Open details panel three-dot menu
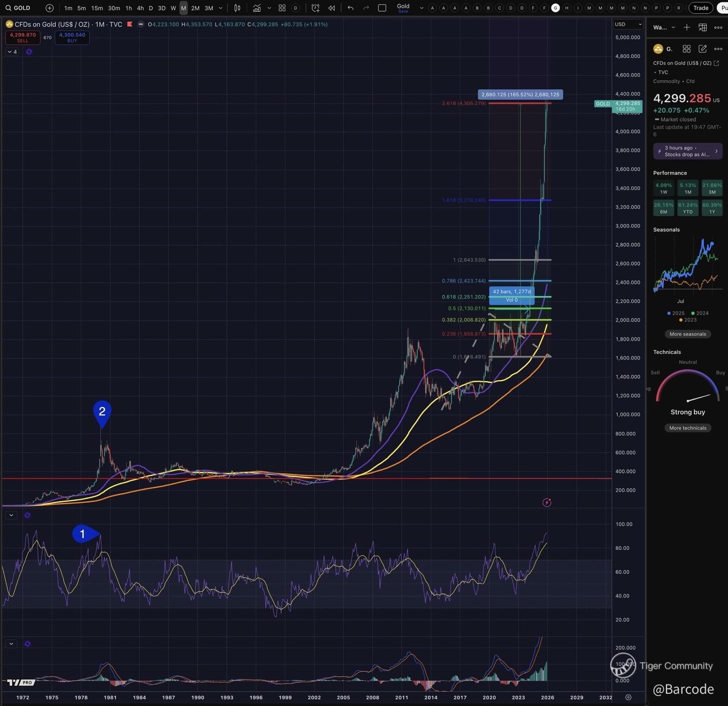Image resolution: width=728 pixels, height=706 pixels. point(718,49)
